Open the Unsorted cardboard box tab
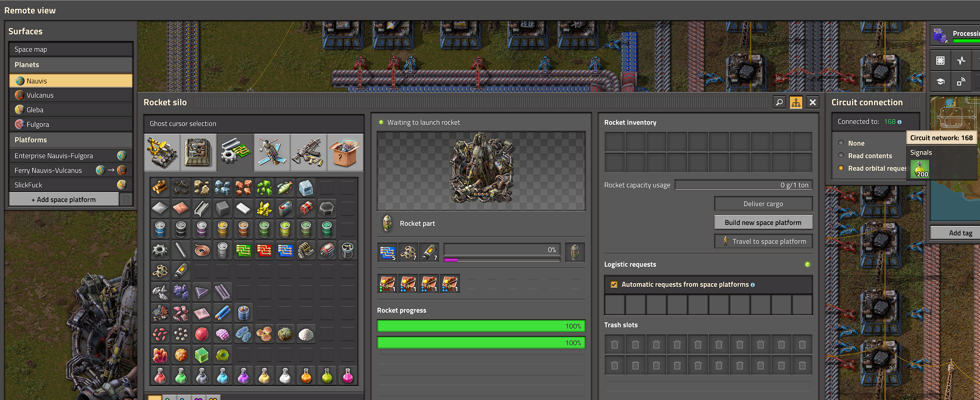This screenshot has height=400, width=980. coord(345,152)
